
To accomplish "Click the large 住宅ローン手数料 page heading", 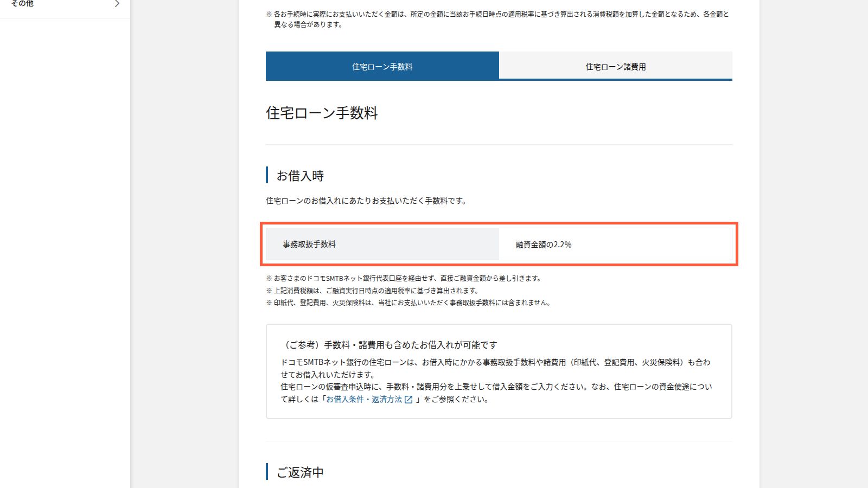I will point(322,113).
